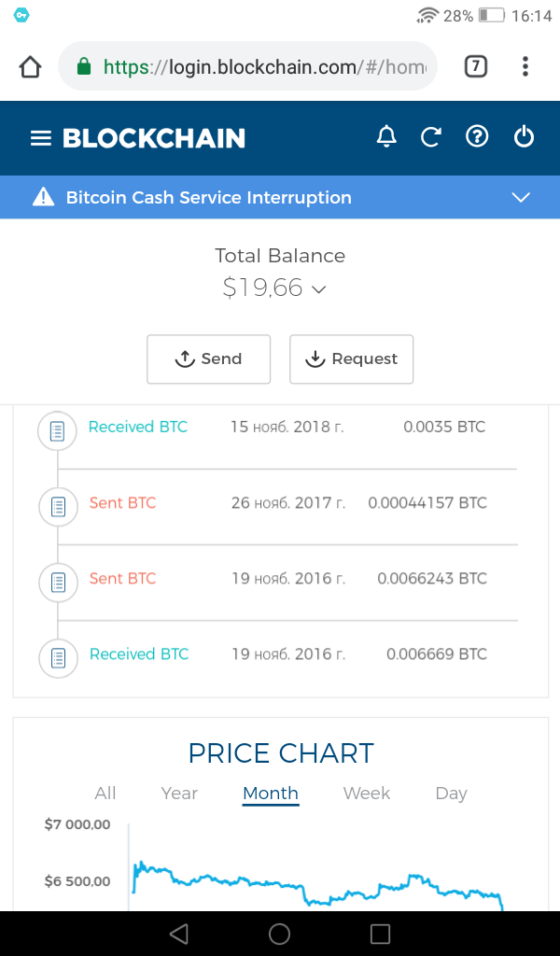
Task: Open notifications bell
Action: pos(386,137)
